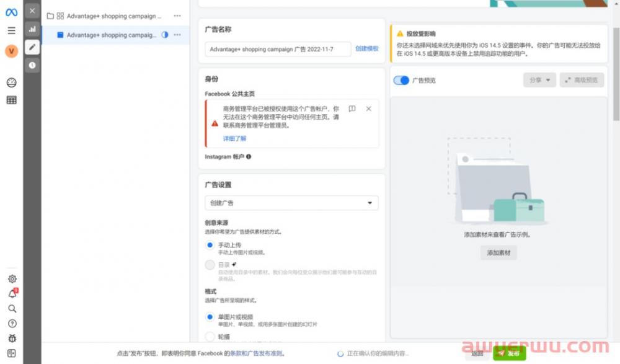
Task: Toggle the 广告预览 switch
Action: [x=401, y=81]
